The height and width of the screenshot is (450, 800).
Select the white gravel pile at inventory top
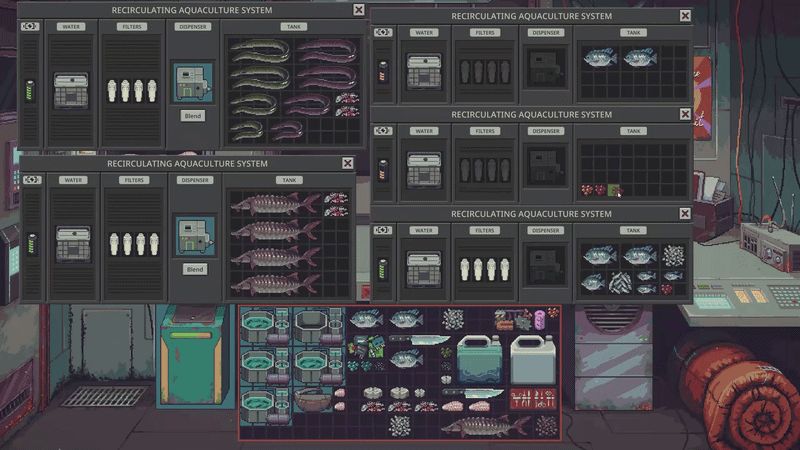453,320
